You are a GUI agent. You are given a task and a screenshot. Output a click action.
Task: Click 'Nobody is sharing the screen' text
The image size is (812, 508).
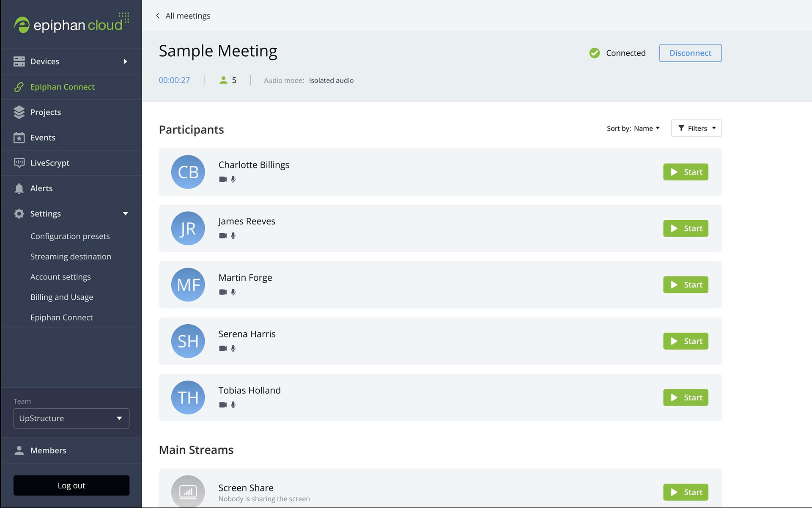coord(264,499)
